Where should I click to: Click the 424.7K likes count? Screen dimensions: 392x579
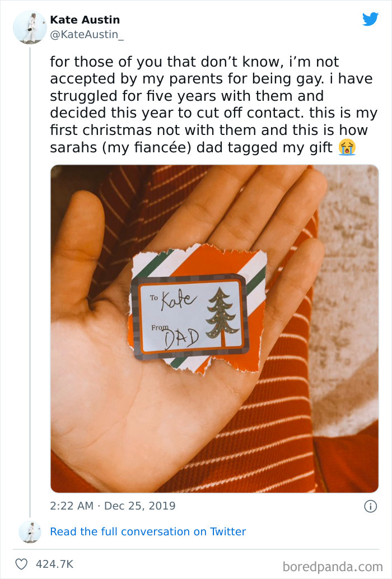click(55, 564)
